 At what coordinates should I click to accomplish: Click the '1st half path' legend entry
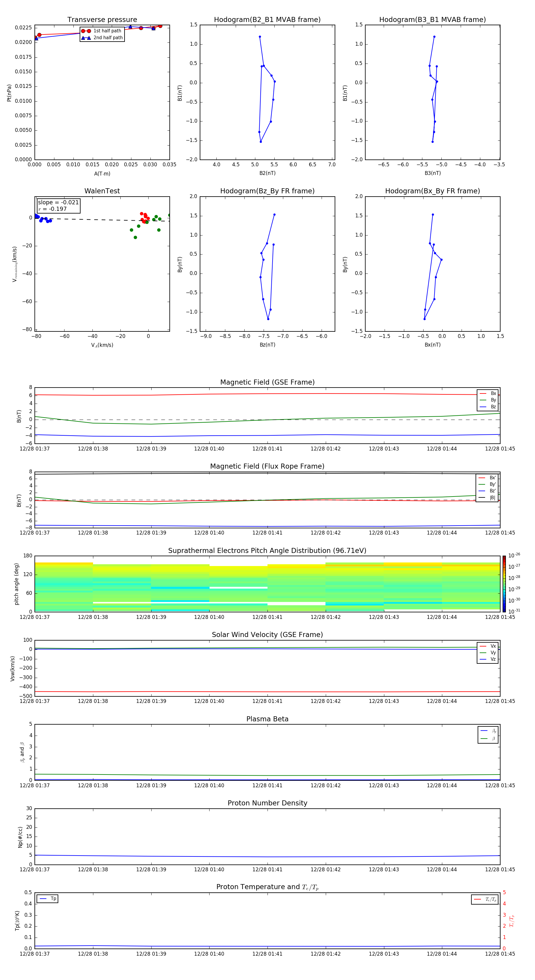click(101, 31)
